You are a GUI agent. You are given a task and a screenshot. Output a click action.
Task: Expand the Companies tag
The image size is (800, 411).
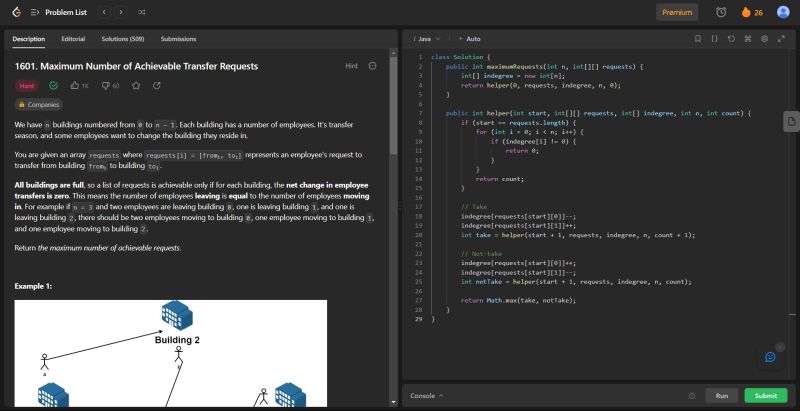38,104
